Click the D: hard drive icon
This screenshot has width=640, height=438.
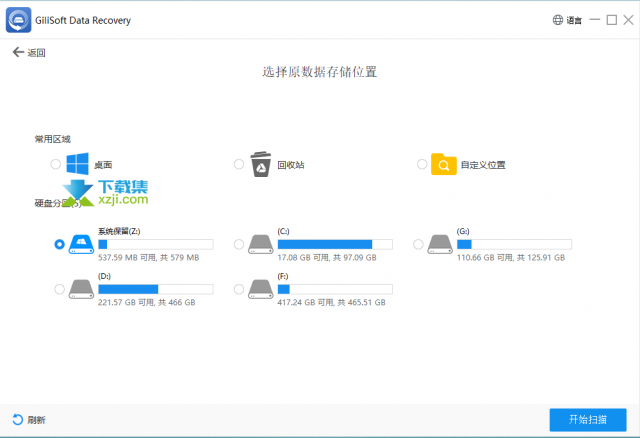pyautogui.click(x=81, y=289)
